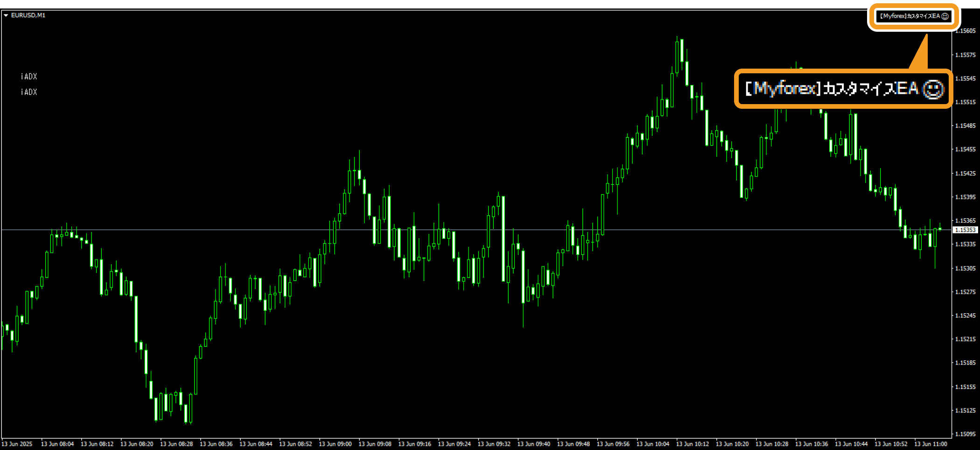
Task: Select the upper iADX label
Action: 29,77
